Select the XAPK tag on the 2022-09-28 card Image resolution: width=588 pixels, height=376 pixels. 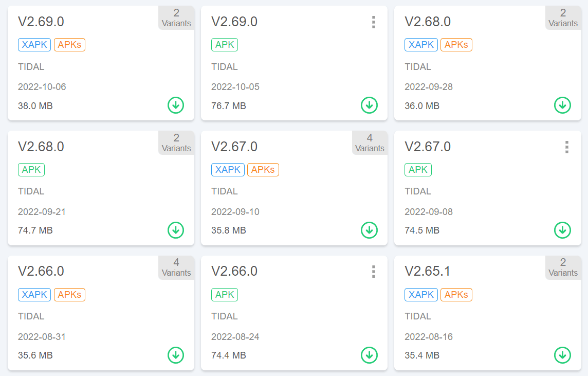pos(421,45)
